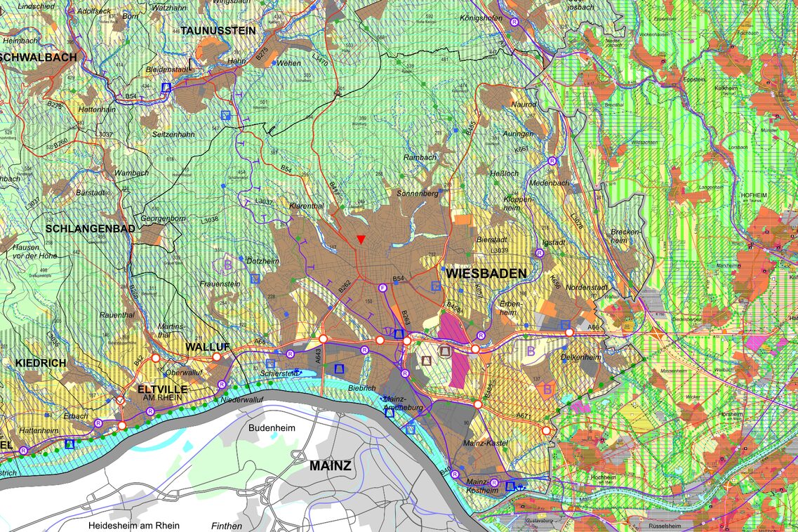This screenshot has height=532, width=798.
Task: Select the blue harbor symbol at Schierstein
Action: (298, 372)
